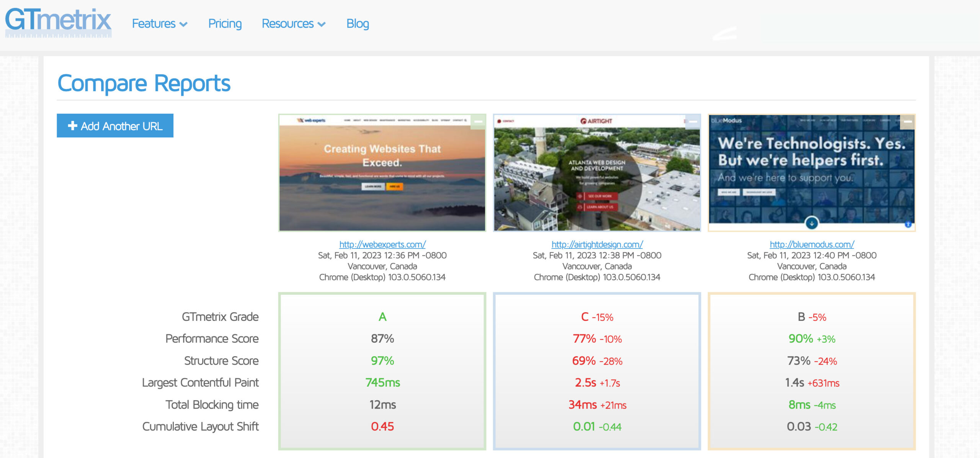Image resolution: width=980 pixels, height=458 pixels.
Task: Click the webexperts sunset screenshot thumbnail
Action: (x=382, y=176)
